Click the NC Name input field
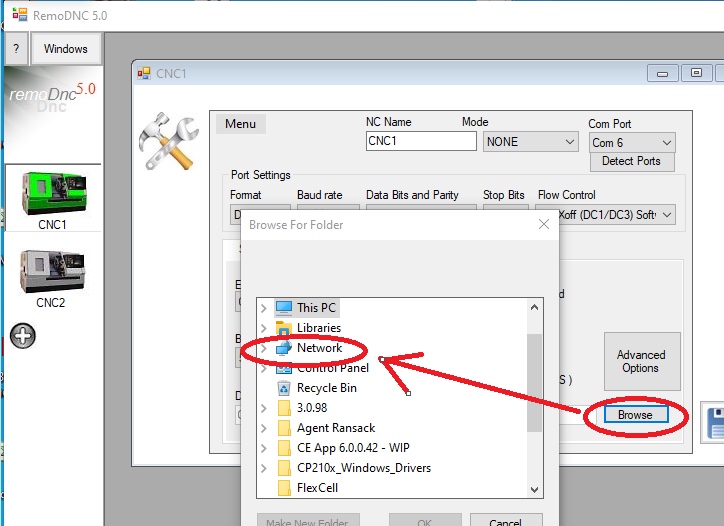The image size is (724, 526). point(421,142)
